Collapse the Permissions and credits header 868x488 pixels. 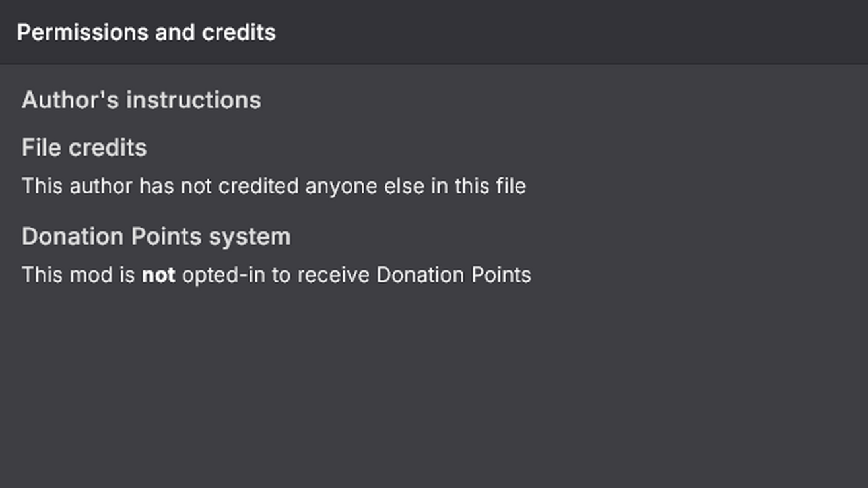tap(146, 32)
